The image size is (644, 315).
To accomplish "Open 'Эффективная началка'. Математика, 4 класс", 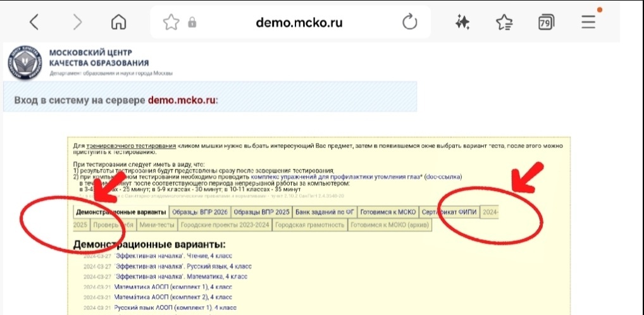I will tap(181, 276).
